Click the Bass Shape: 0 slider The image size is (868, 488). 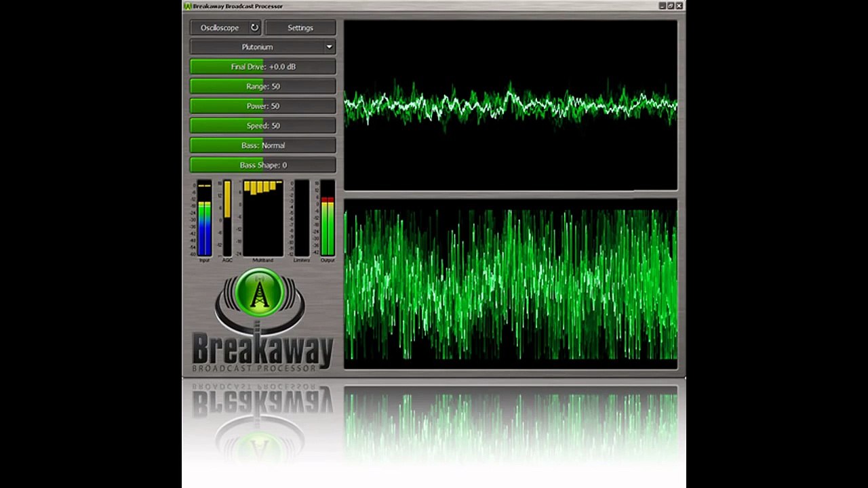coord(263,165)
